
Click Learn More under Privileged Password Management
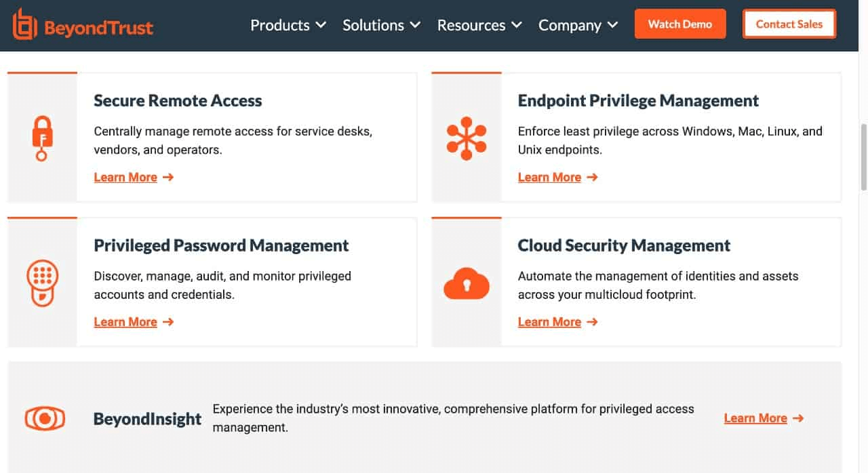(126, 321)
